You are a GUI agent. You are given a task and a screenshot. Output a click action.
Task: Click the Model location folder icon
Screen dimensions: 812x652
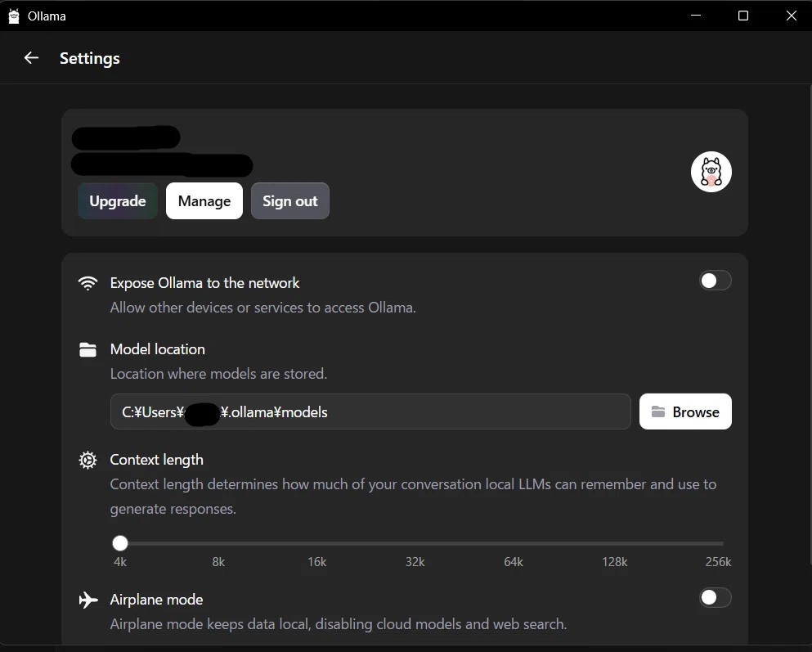tap(87, 349)
